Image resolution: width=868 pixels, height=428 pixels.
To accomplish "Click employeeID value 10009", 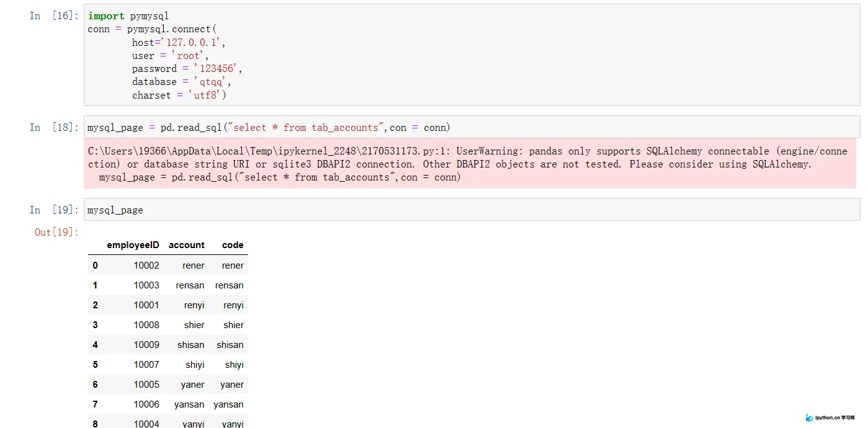I will [x=146, y=345].
